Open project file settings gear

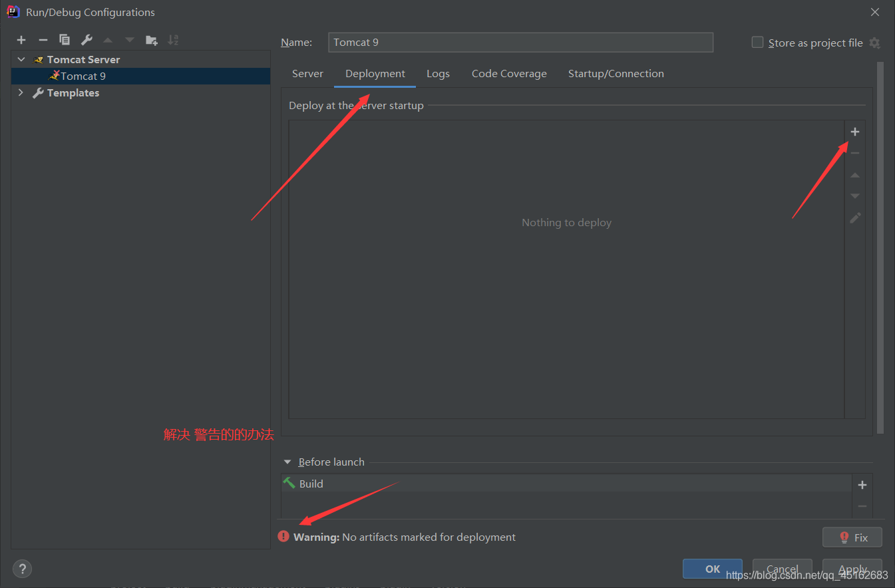point(874,43)
